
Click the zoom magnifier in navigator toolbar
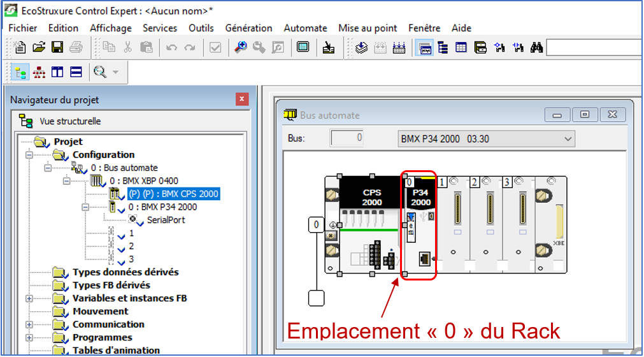(100, 72)
